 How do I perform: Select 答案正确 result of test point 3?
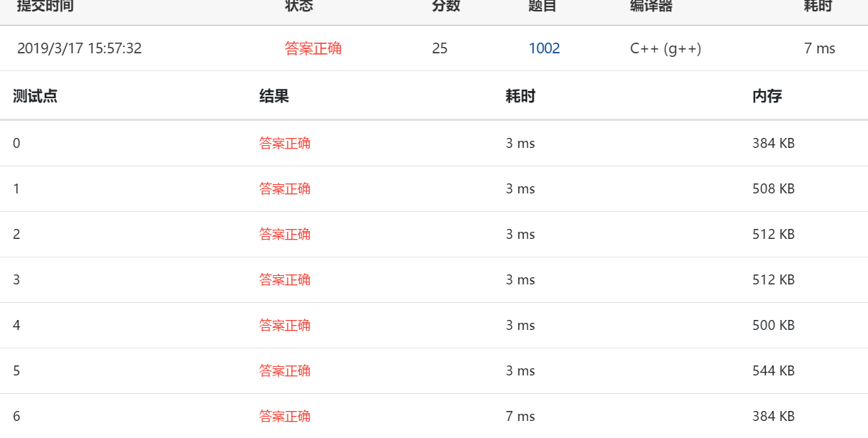[x=286, y=279]
